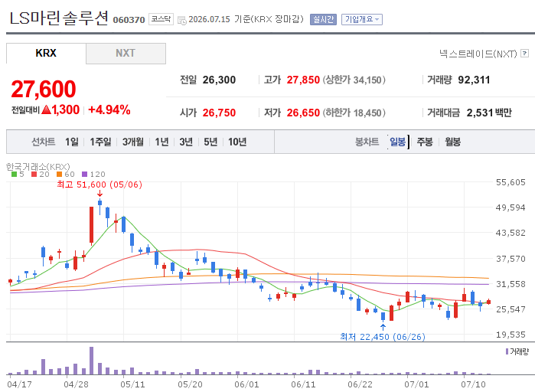Click the tallest volume bar in the chart
535x392 pixels.
91,361
